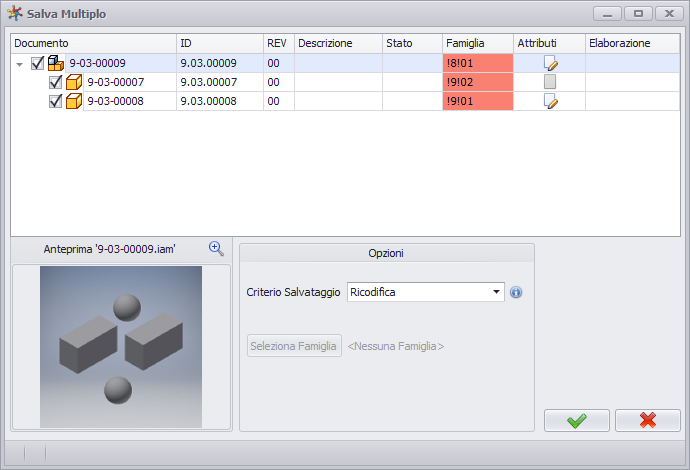
Task: Select the red Famiglia cell !8!01
Action: [477, 63]
